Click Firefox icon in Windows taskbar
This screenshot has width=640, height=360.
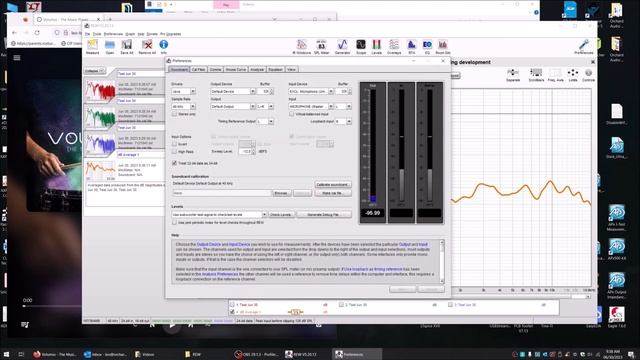(37, 354)
